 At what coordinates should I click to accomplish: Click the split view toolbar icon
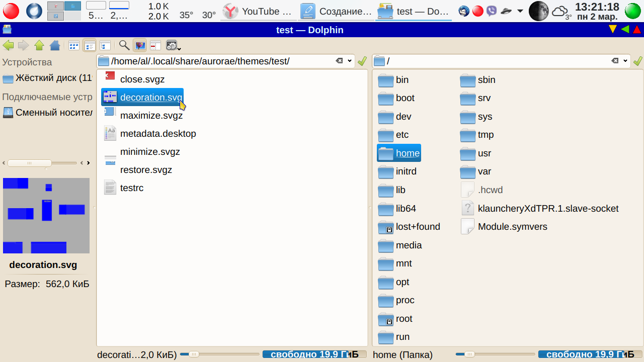tap(155, 46)
